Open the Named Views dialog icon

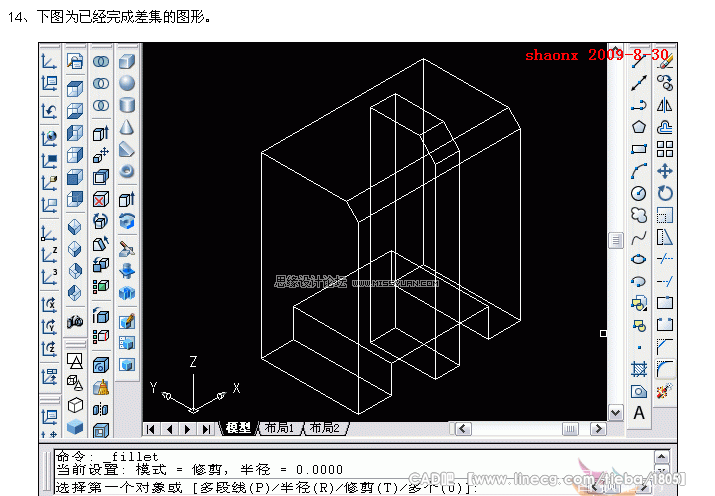pyautogui.click(x=75, y=61)
